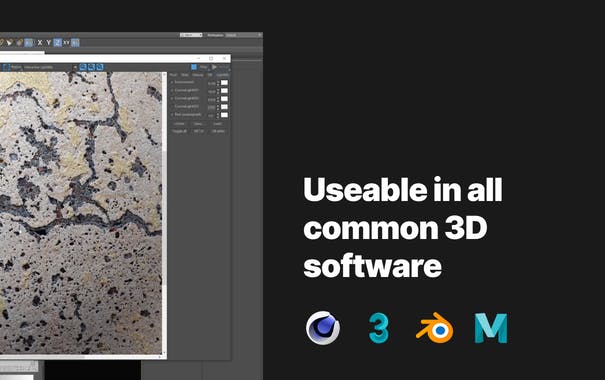Open the CoronaLight002 color swatch
Screen dimensions: 605x380
[224, 99]
